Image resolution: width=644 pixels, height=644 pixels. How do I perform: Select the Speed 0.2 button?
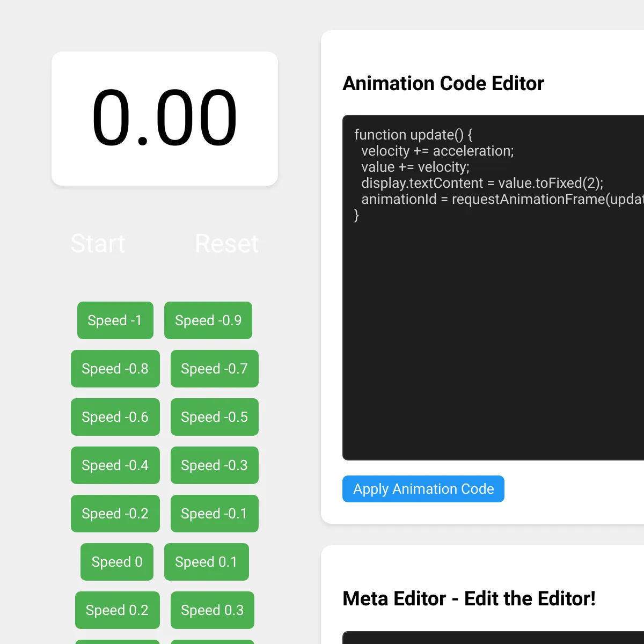[118, 610]
